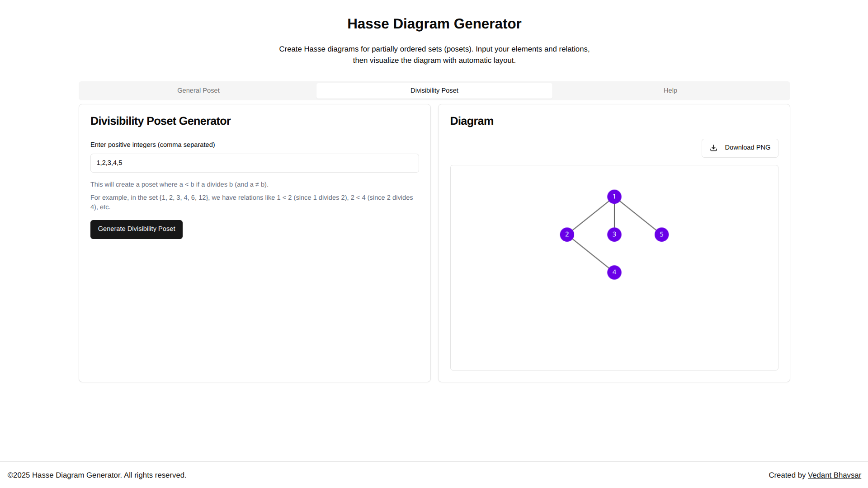Click the line joining nodes 2 and 4
The image size is (868, 488).
(x=590, y=253)
